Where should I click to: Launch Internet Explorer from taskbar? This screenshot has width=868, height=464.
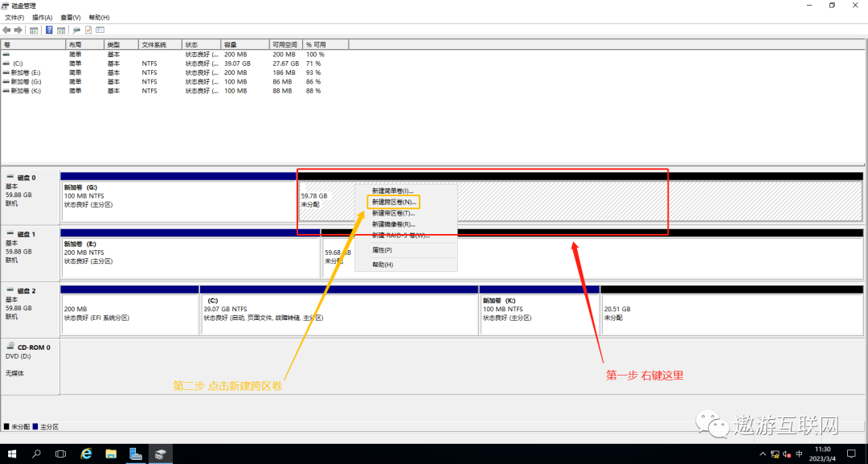86,454
